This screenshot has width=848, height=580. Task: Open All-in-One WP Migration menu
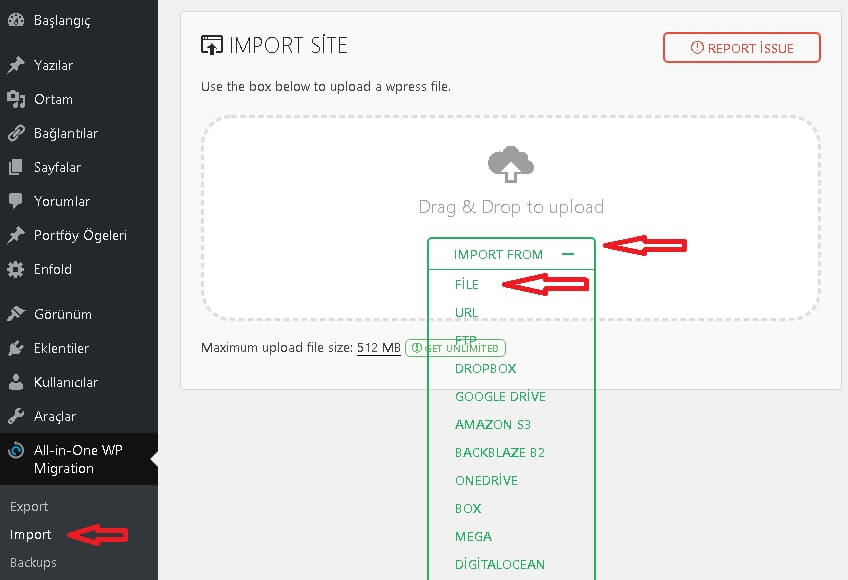click(x=79, y=459)
